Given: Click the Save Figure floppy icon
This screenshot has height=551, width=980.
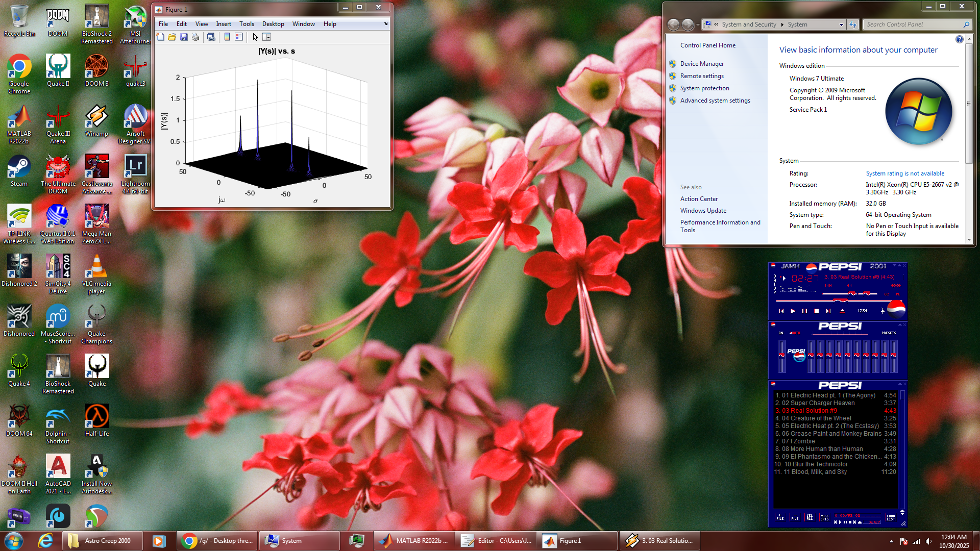Looking at the screenshot, I should point(184,37).
